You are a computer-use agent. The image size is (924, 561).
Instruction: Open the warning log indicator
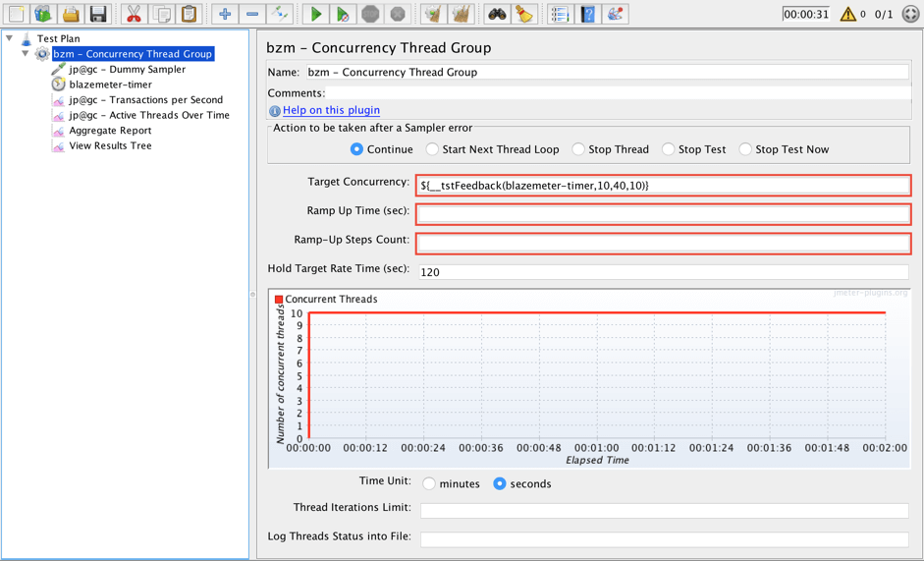848,14
